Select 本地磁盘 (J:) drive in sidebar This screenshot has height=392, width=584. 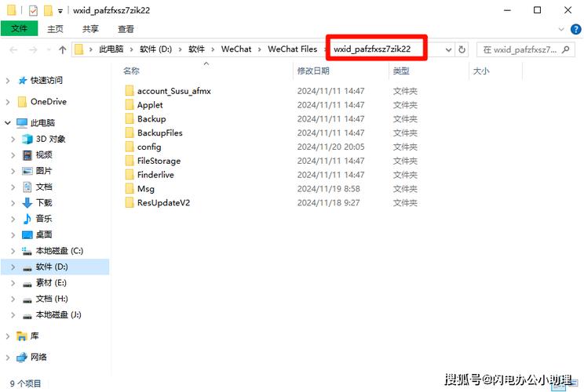[58, 315]
